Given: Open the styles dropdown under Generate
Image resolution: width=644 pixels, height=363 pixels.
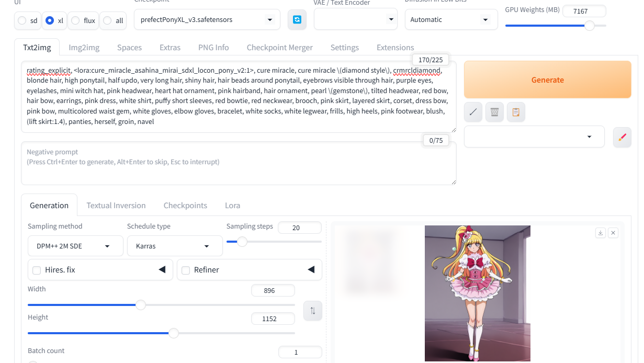Looking at the screenshot, I should click(x=534, y=137).
